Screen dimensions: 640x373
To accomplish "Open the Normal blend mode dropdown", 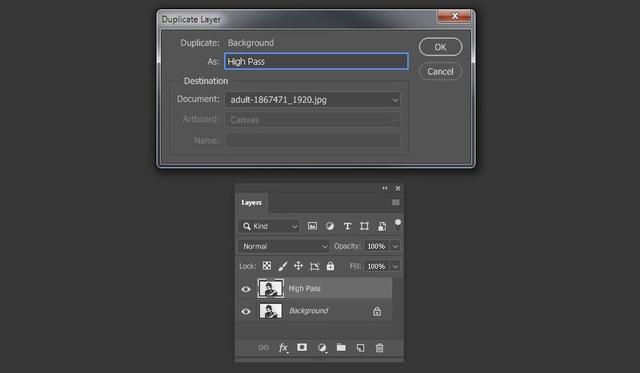I will pos(284,246).
